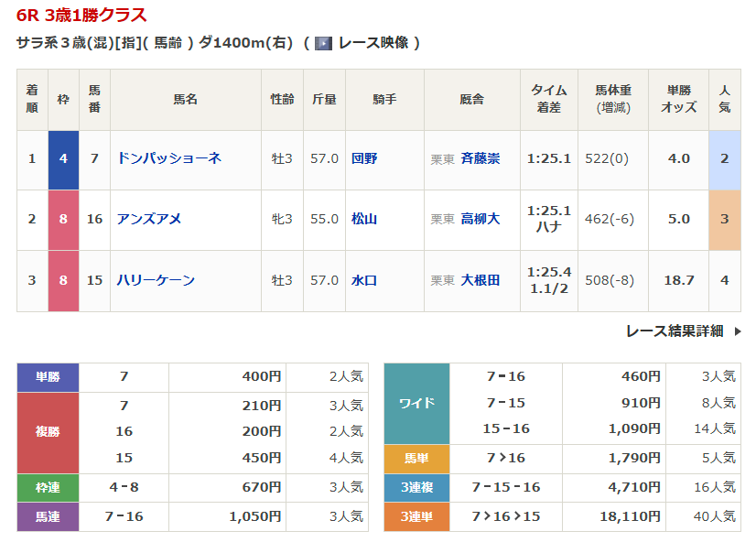
Task: Click the teal ワイド payout label
Action: [x=416, y=403]
